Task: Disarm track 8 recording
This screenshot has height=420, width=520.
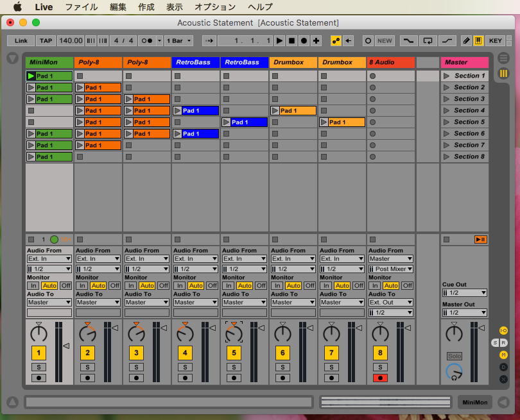Action: 380,378
